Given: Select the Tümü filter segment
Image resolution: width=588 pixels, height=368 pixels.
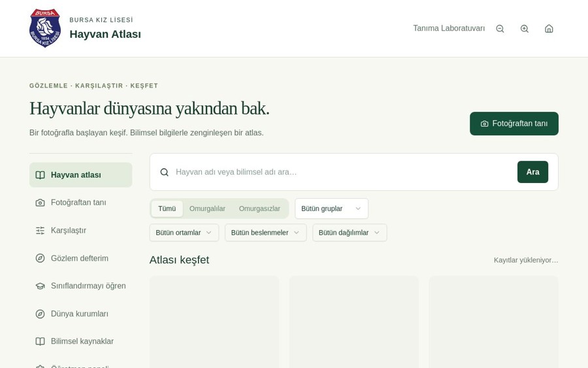Looking at the screenshot, I should pos(167,209).
